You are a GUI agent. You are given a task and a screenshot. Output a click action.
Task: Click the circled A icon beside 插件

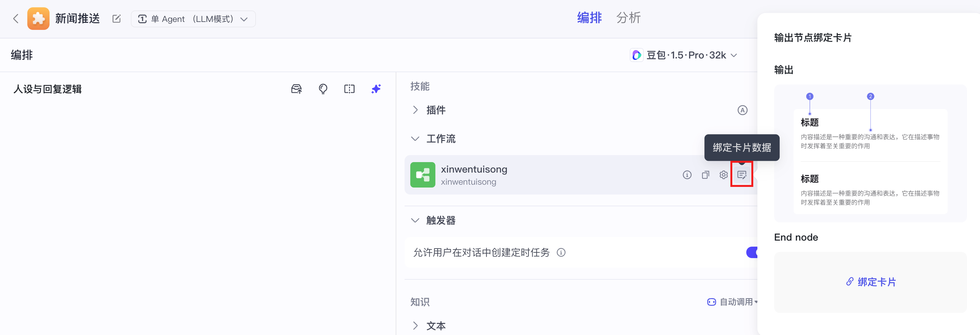coord(742,110)
